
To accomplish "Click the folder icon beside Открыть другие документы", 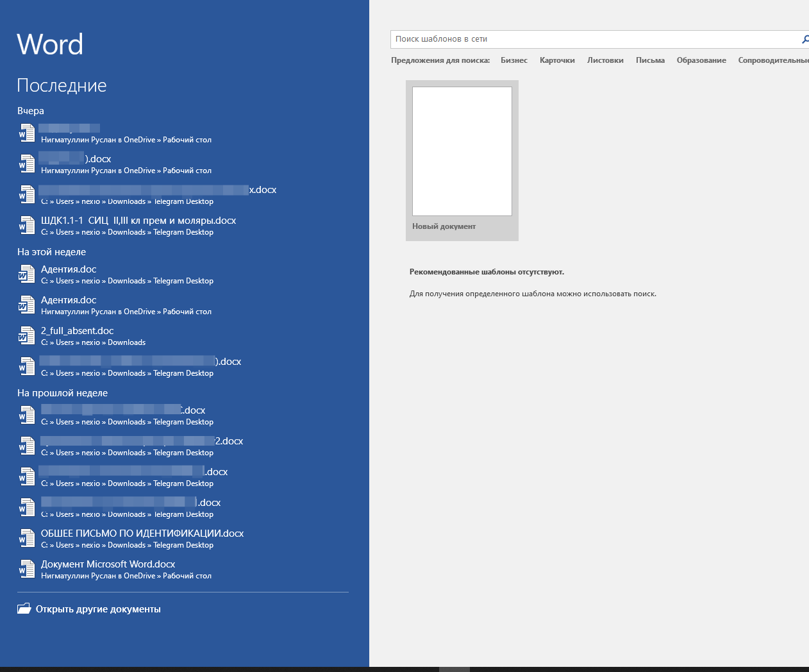I will 24,609.
